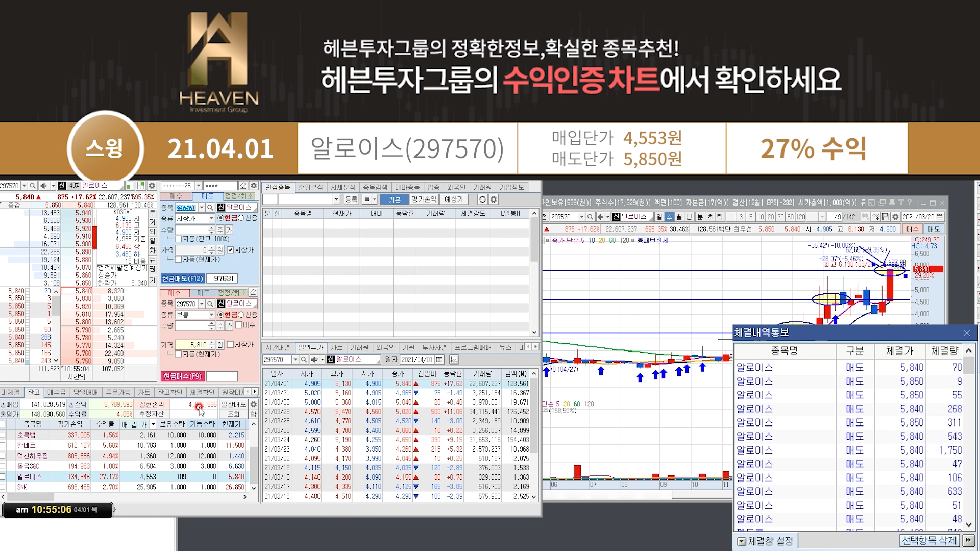The image size is (980, 551).
Task: Open the 시장가 order type dropdown
Action: click(211, 218)
